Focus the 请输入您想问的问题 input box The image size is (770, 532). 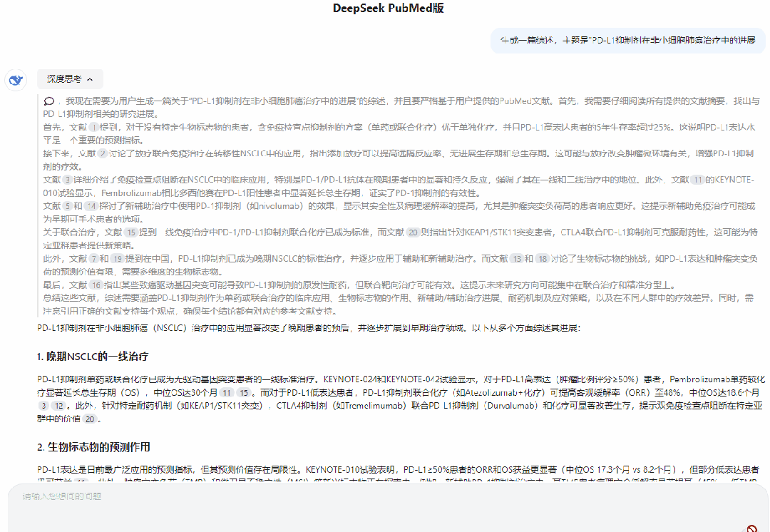coord(388,508)
